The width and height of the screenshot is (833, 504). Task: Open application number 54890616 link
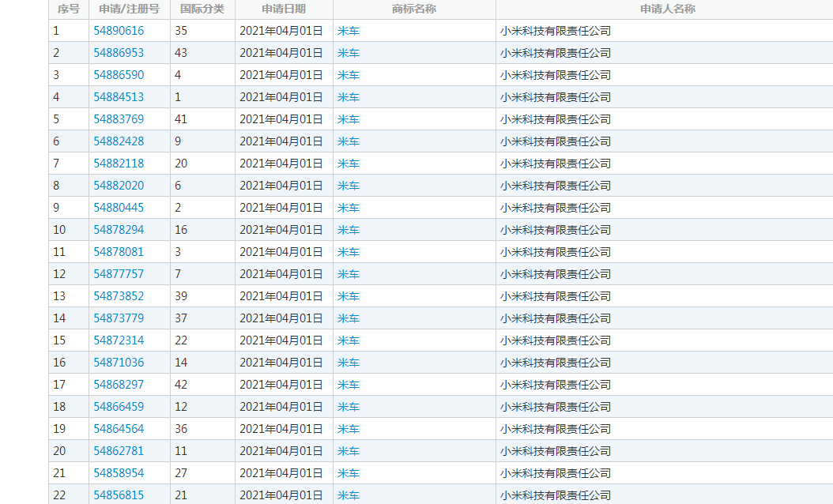click(x=119, y=31)
